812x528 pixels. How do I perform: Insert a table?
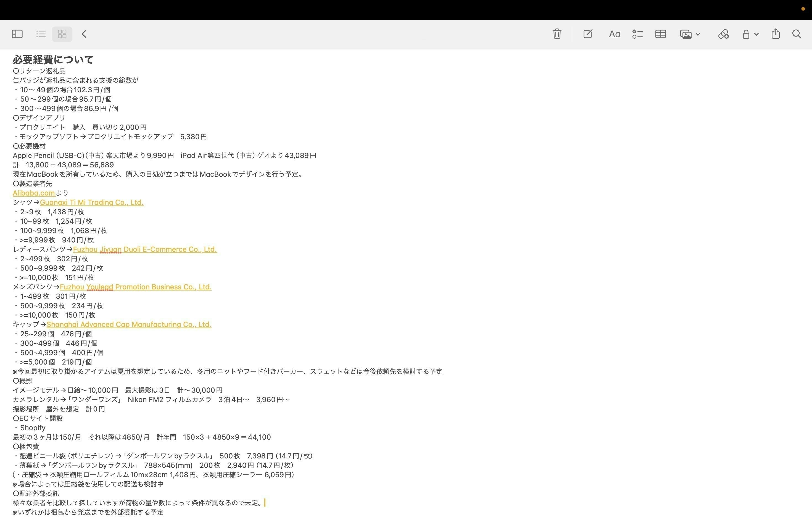point(661,34)
